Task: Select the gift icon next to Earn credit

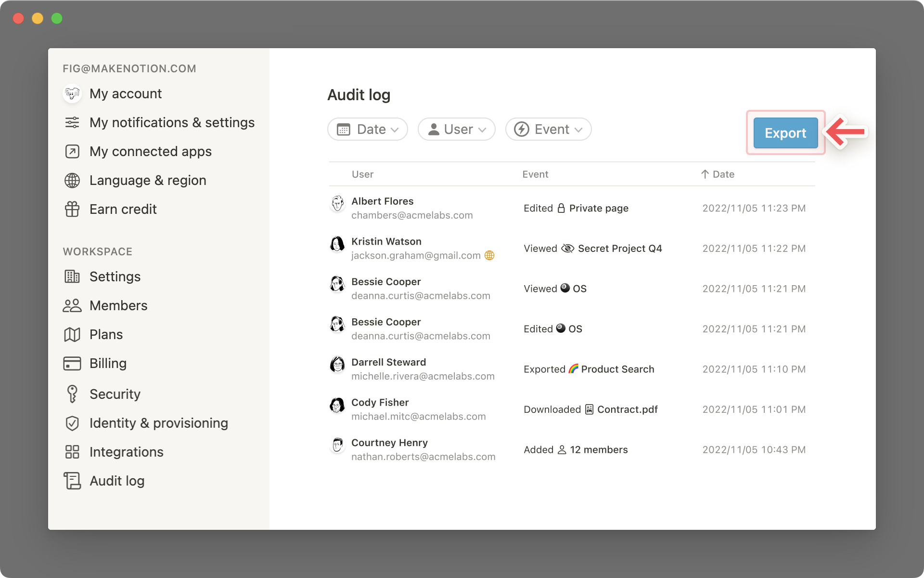Action: pyautogui.click(x=72, y=209)
